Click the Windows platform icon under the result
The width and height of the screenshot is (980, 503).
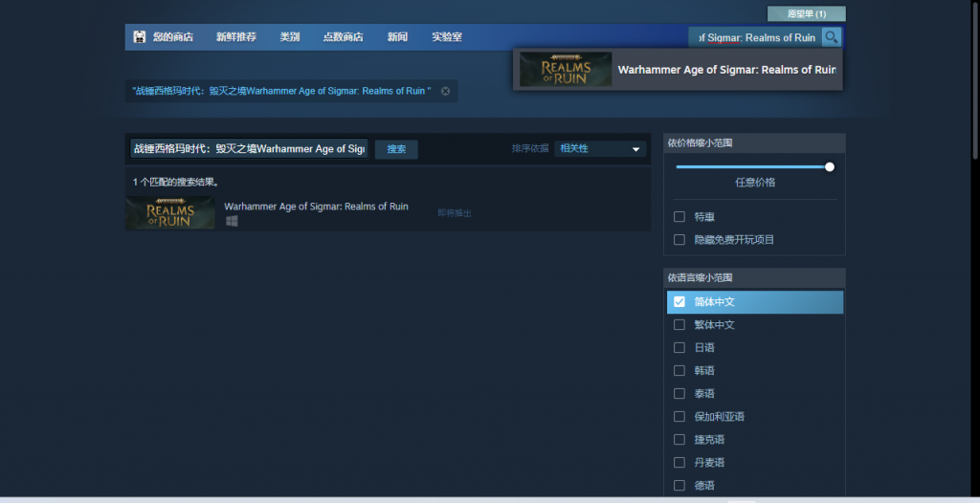click(x=232, y=221)
